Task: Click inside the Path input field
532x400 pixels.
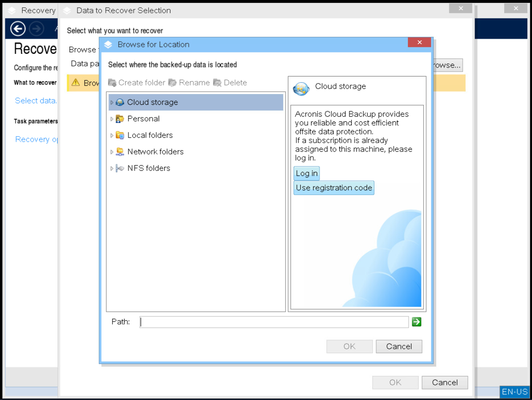Action: [274, 322]
